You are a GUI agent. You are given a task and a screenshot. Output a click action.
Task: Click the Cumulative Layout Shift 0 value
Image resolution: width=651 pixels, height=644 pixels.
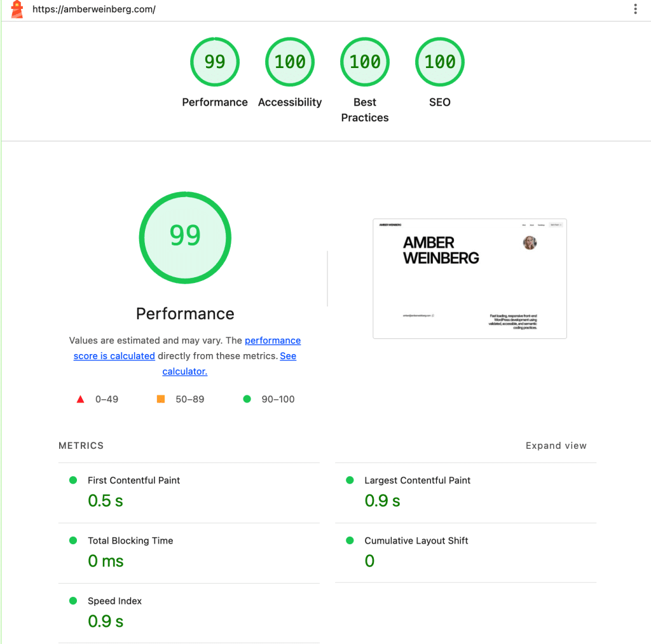coord(369,561)
